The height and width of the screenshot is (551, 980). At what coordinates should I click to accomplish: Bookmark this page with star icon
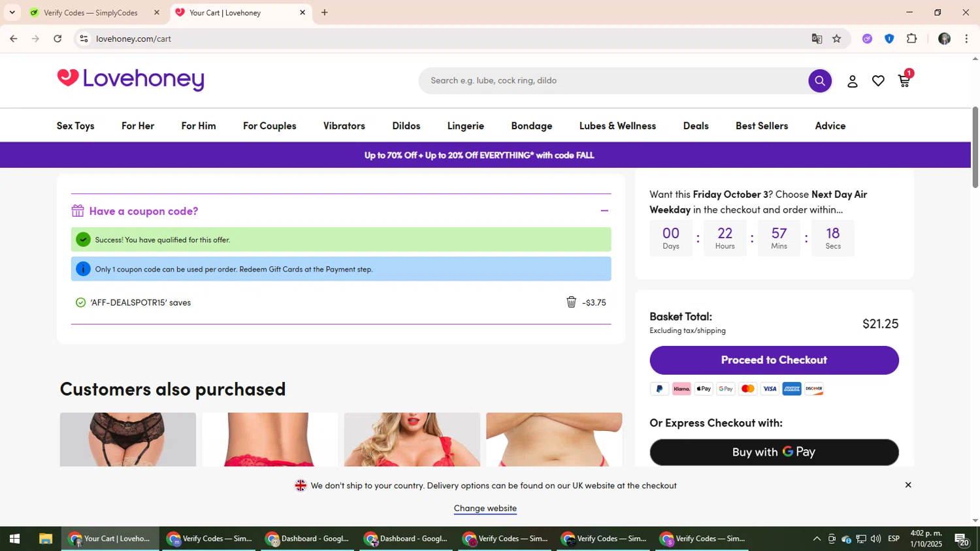(837, 39)
